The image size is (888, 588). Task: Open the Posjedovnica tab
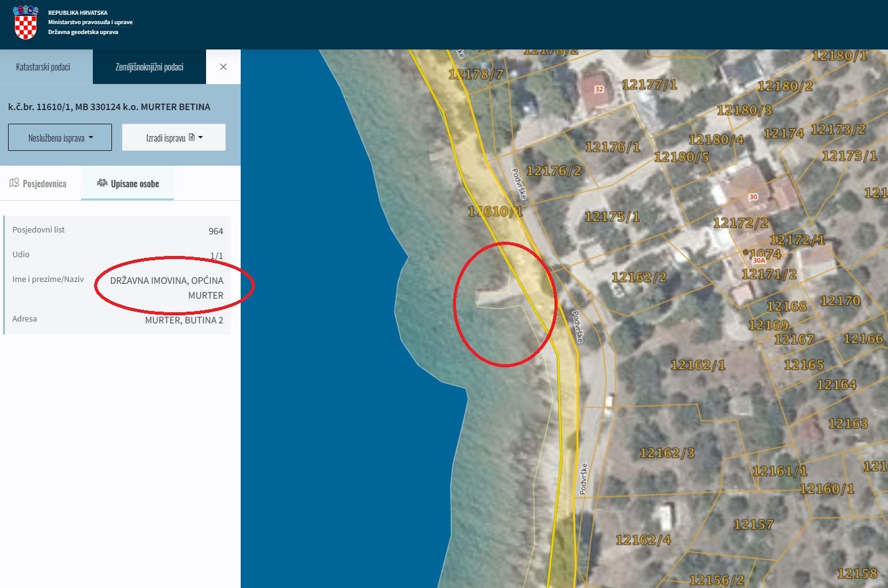[38, 184]
